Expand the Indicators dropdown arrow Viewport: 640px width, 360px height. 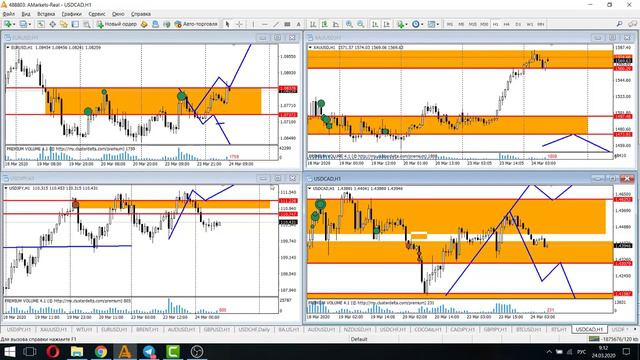(407, 24)
